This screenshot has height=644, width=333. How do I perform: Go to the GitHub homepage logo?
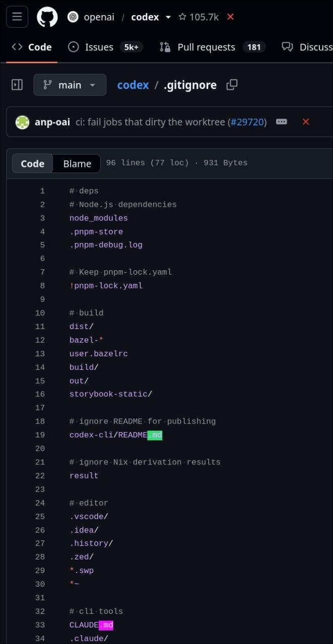click(x=47, y=17)
